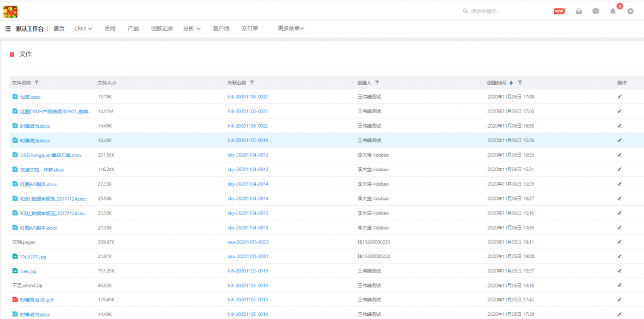
Task: Open the file FN_3D牛.jpg
Action: 35,256
